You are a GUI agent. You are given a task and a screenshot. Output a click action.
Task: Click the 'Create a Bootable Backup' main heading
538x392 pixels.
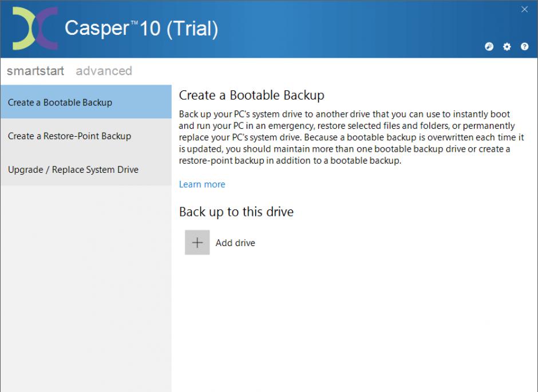[251, 95]
